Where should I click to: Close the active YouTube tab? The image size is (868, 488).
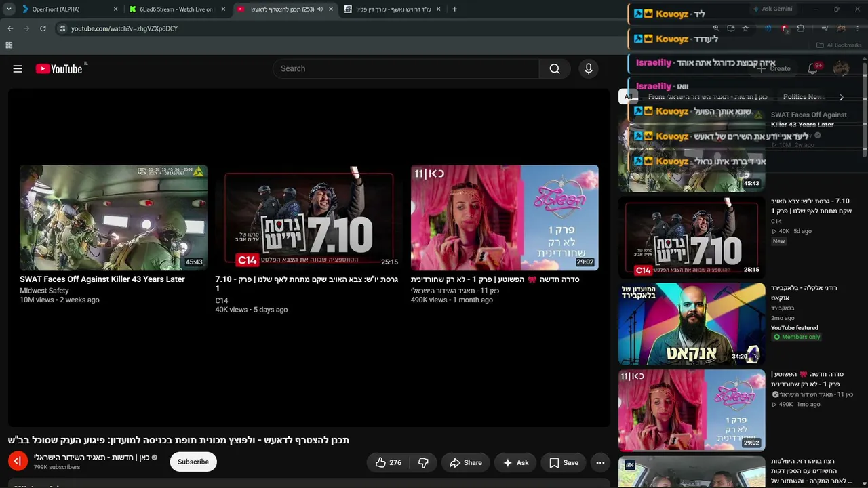[x=330, y=9]
